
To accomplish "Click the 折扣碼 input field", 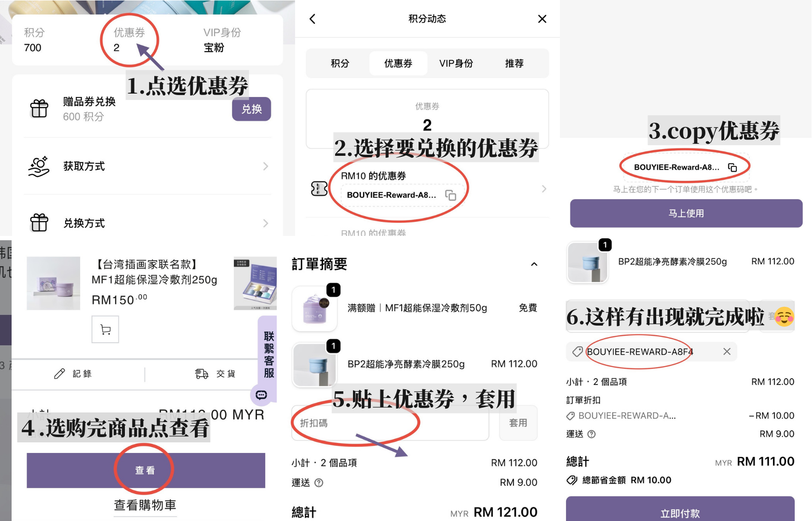I will click(390, 423).
